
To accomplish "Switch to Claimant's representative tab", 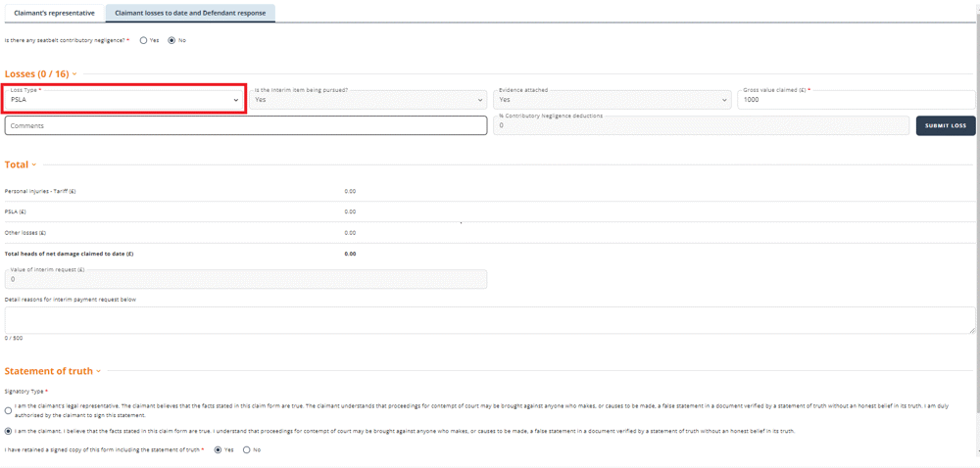I will pos(54,13).
